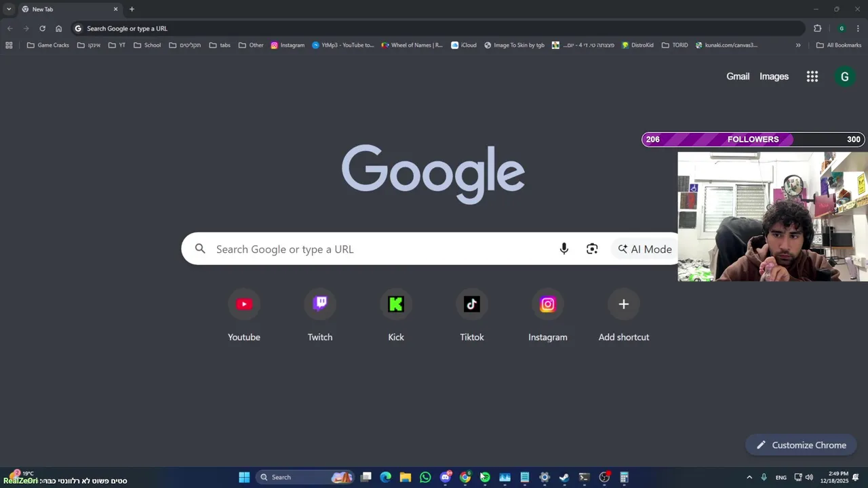Open WhatsApp from the taskbar
The height and width of the screenshot is (488, 868).
[425, 477]
